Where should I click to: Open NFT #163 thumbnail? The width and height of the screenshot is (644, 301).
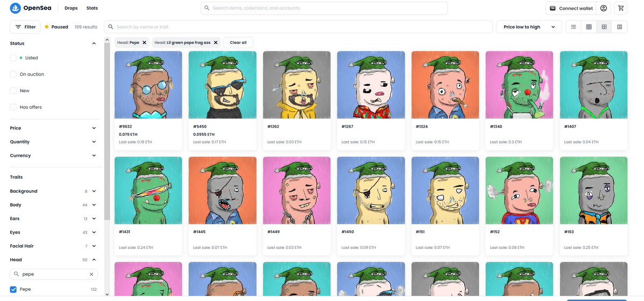pos(594,190)
